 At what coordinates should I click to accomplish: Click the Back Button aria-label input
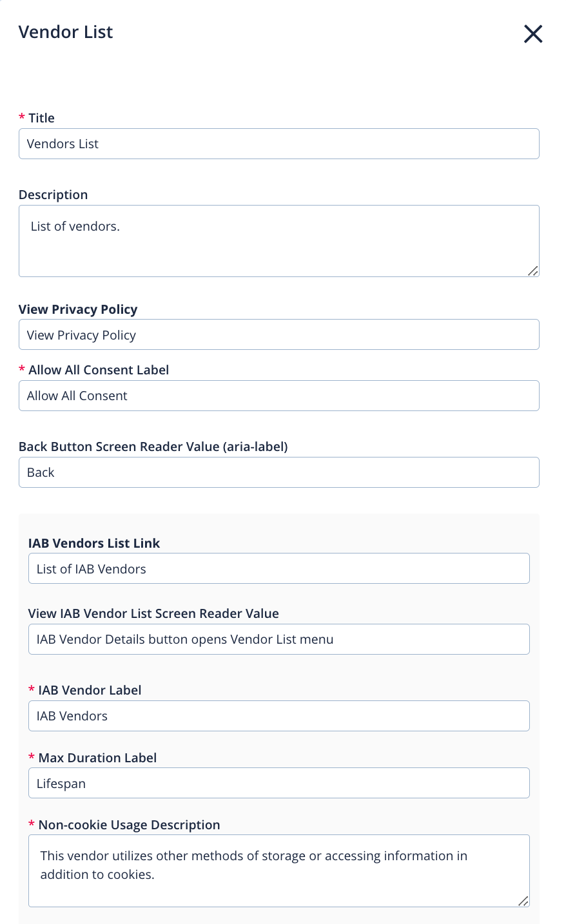[x=278, y=472]
